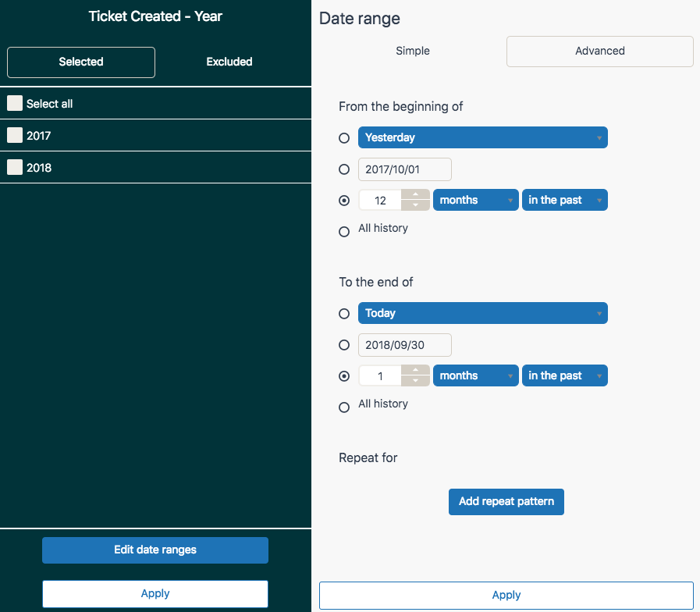Click Apply at the bottom right
The image size is (700, 612).
tap(506, 595)
